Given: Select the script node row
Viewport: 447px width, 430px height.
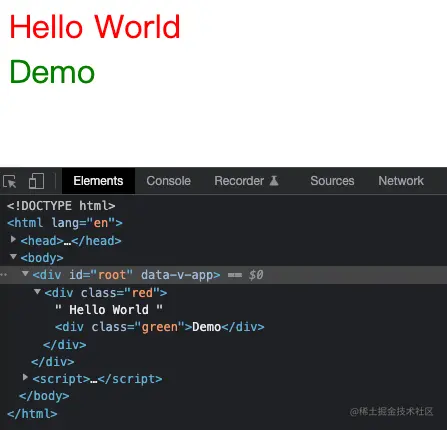Looking at the screenshot, I should point(97,379).
